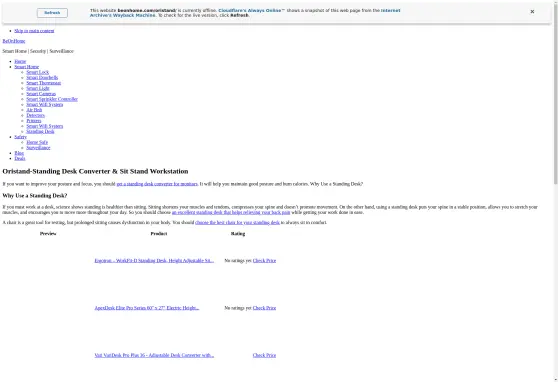The image size is (558, 382).
Task: Select Standing Desk in the submenu
Action: click(x=41, y=131)
